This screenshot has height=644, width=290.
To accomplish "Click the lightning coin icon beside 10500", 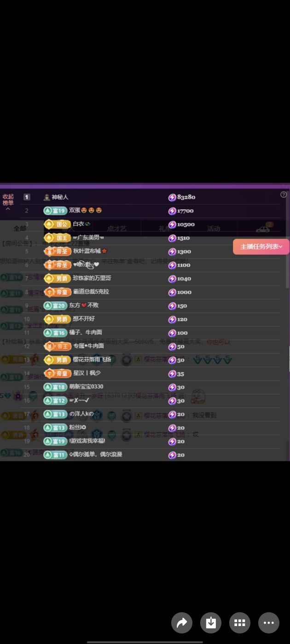I will click(x=172, y=224).
